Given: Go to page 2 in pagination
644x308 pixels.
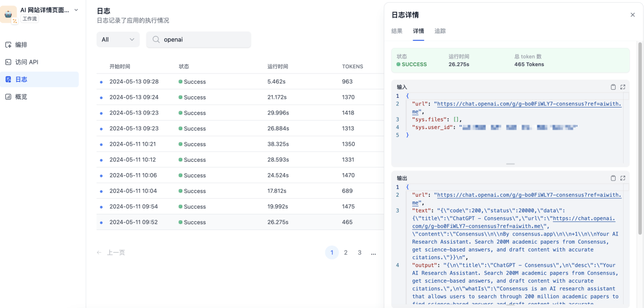Looking at the screenshot, I should coord(346,253).
